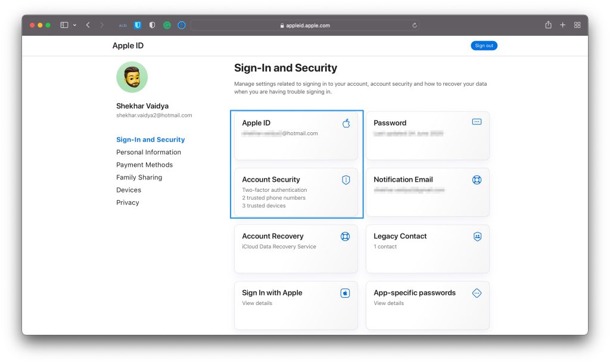Click the diamond icon on App-specific passwords
This screenshot has width=610, height=364.
point(477,293)
